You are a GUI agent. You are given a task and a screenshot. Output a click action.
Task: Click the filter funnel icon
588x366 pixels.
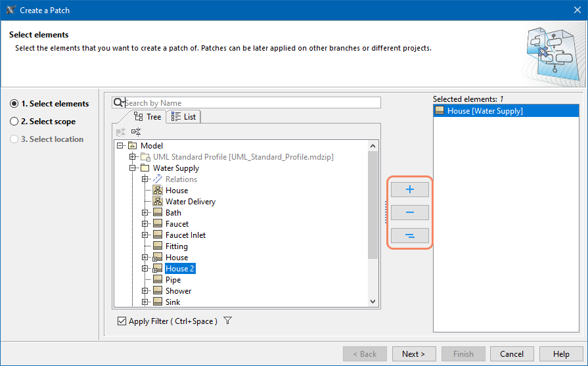pos(228,321)
